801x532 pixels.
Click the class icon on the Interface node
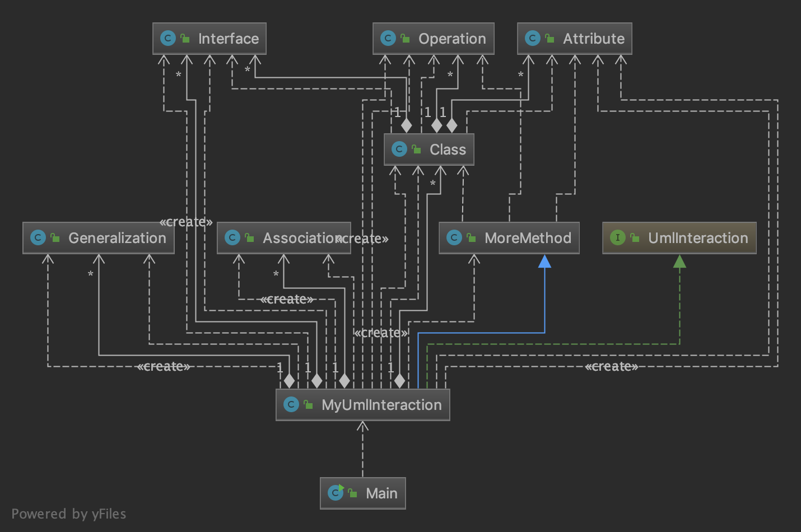[x=168, y=38]
